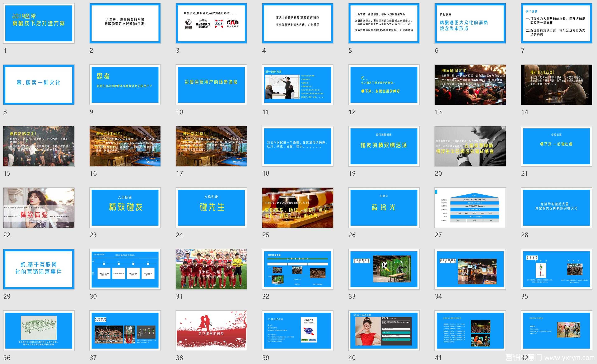Image resolution: width=597 pixels, height=364 pixels.
Task: Select slide 9 titled 思考
Action: click(x=125, y=85)
